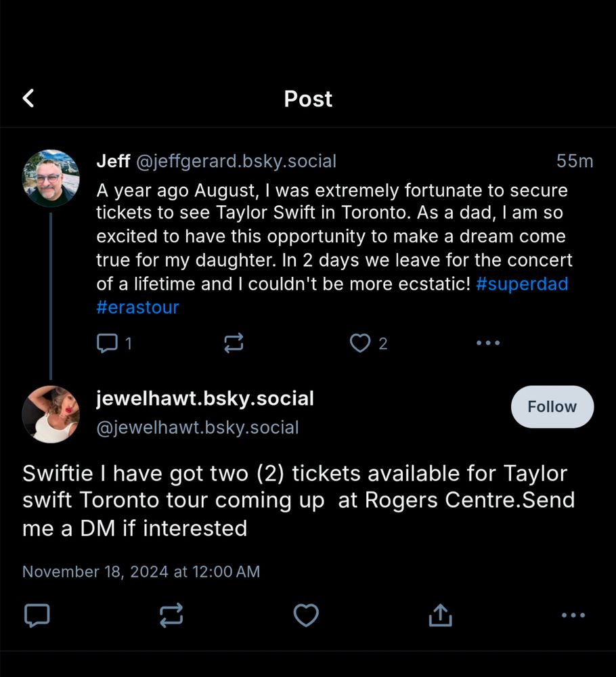The image size is (616, 677).
Task: Share jewelhawt's post with the share icon
Action: pos(440,615)
